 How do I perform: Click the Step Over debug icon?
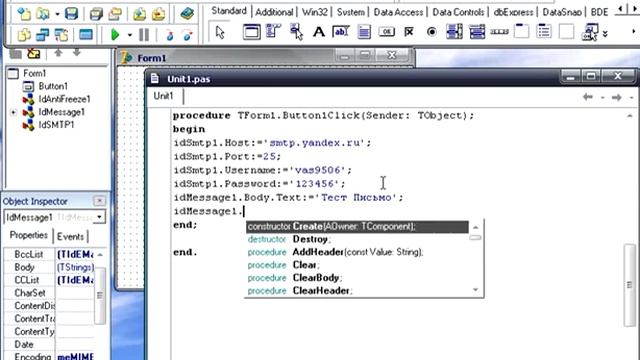188,36
